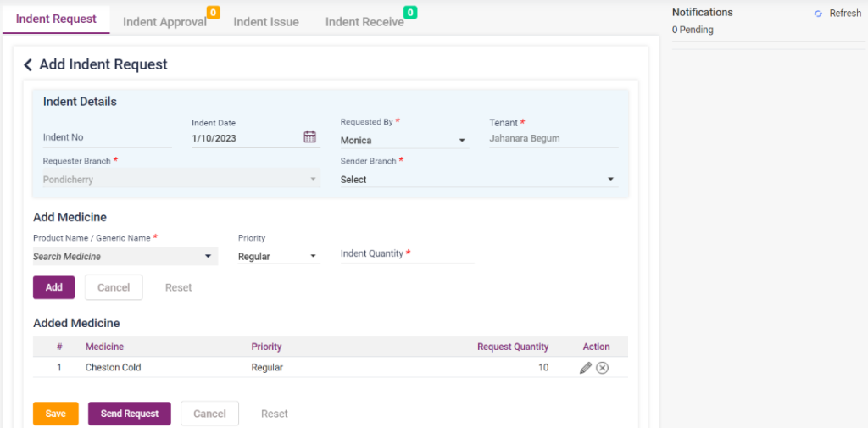
Task: Switch to the Indent Approval tab
Action: 164,22
